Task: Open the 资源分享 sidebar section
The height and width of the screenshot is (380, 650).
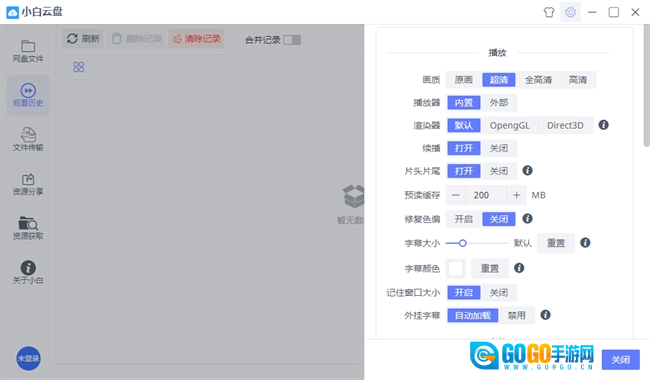Action: click(x=28, y=184)
